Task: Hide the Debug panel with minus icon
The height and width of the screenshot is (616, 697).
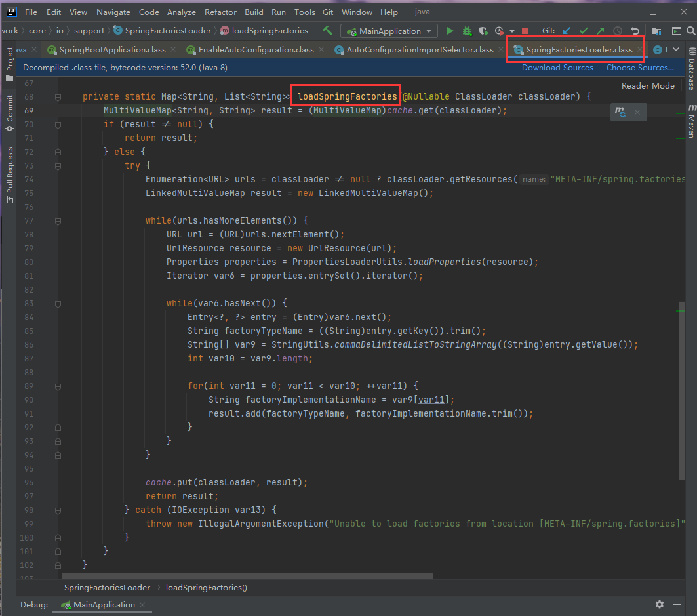Action: 677,604
